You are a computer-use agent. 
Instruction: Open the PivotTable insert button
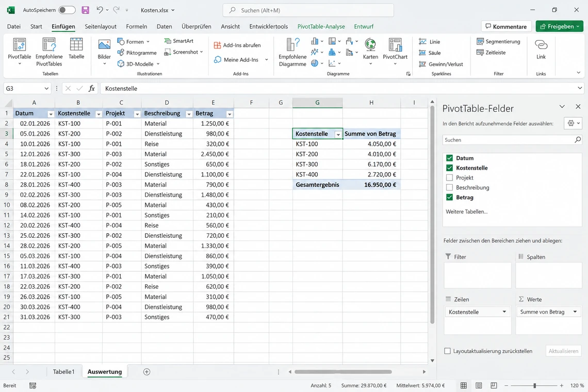coord(20,52)
